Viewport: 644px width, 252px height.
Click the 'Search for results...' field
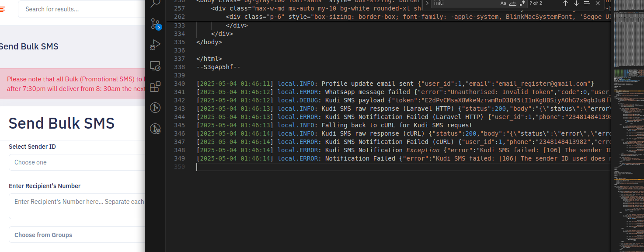point(81,9)
